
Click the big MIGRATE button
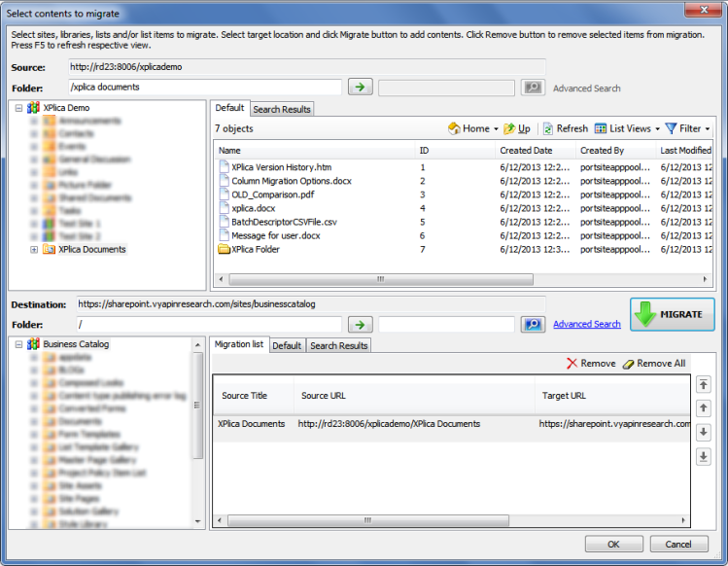tap(673, 314)
